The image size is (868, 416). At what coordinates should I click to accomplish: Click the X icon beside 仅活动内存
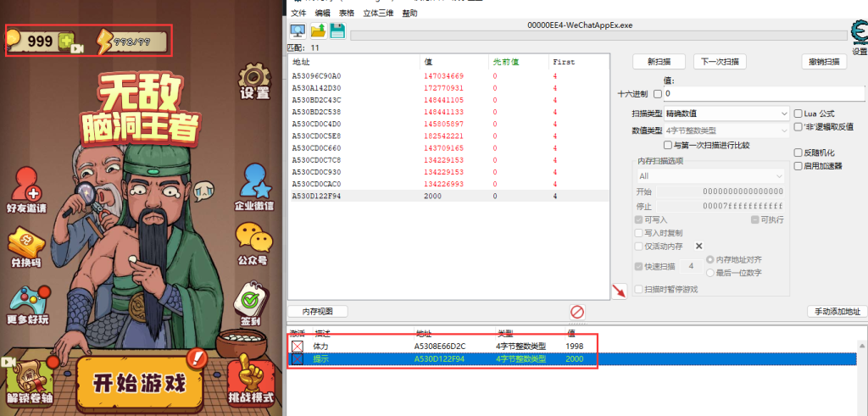pyautogui.click(x=698, y=246)
